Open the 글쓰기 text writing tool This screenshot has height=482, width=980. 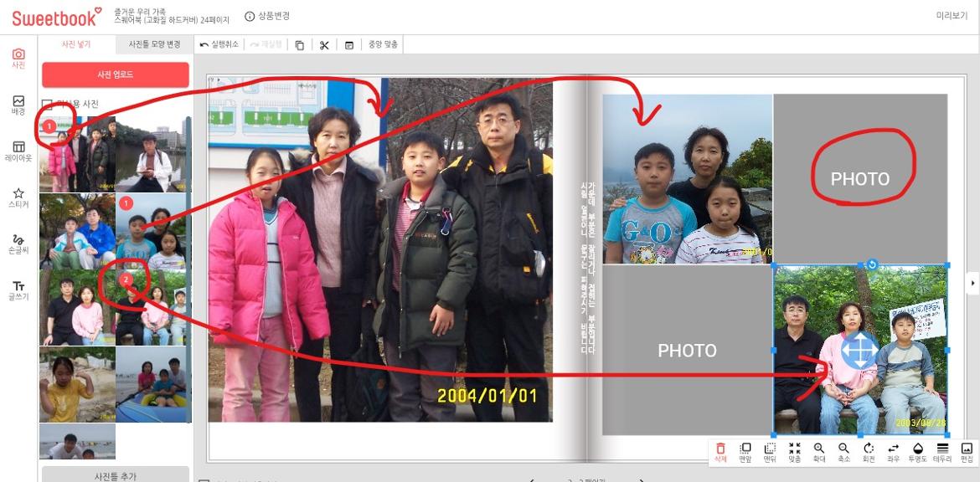click(18, 288)
